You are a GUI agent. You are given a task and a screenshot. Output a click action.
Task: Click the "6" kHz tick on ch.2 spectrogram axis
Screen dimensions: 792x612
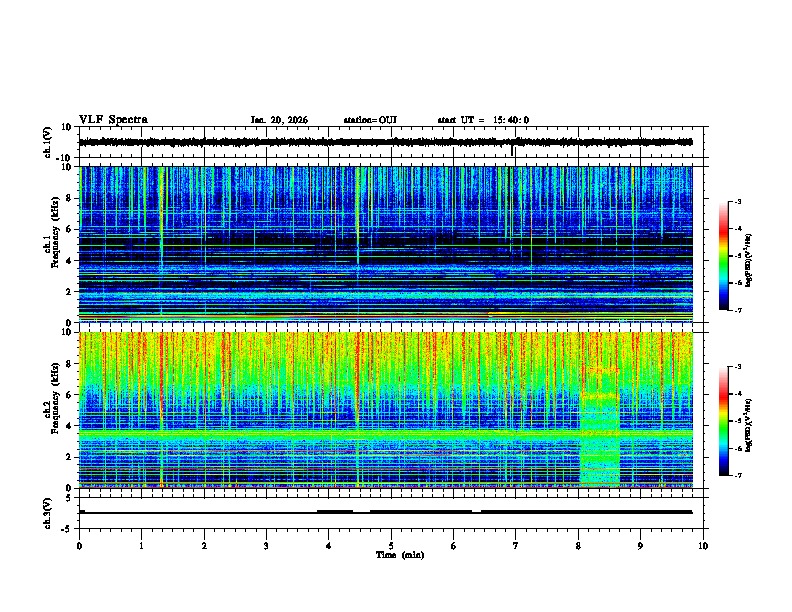70,395
